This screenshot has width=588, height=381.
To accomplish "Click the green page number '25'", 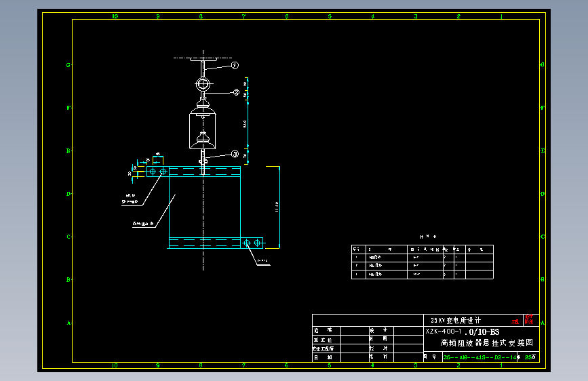I will click(x=528, y=357).
